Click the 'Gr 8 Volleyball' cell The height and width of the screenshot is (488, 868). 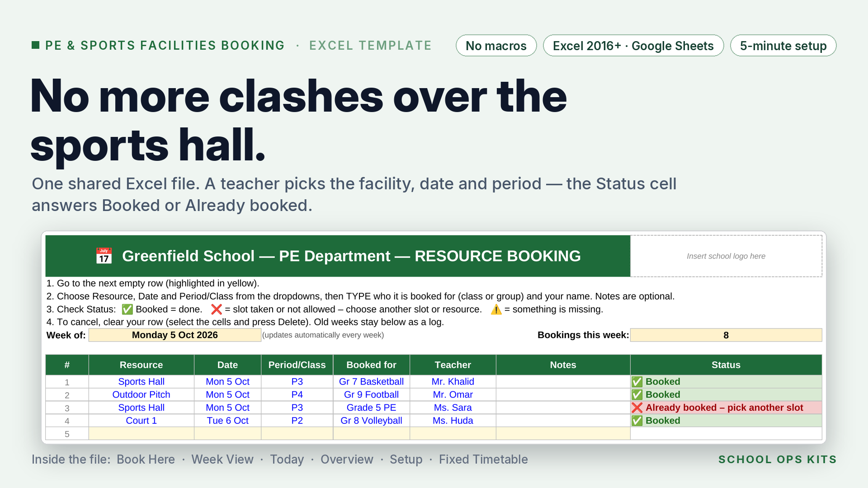371,421
